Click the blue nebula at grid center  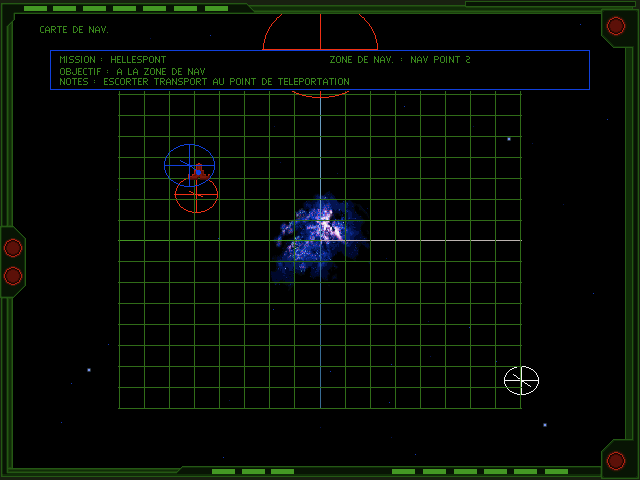point(321,239)
